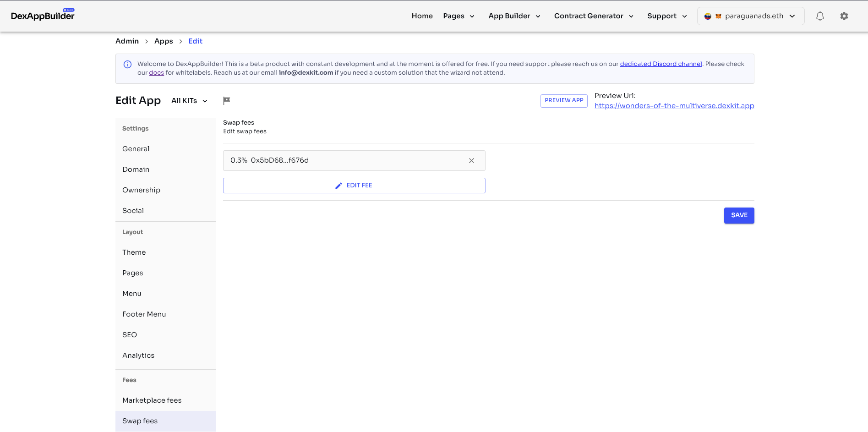Click the SAVE button
Image resolution: width=868 pixels, height=432 pixels.
(x=739, y=215)
